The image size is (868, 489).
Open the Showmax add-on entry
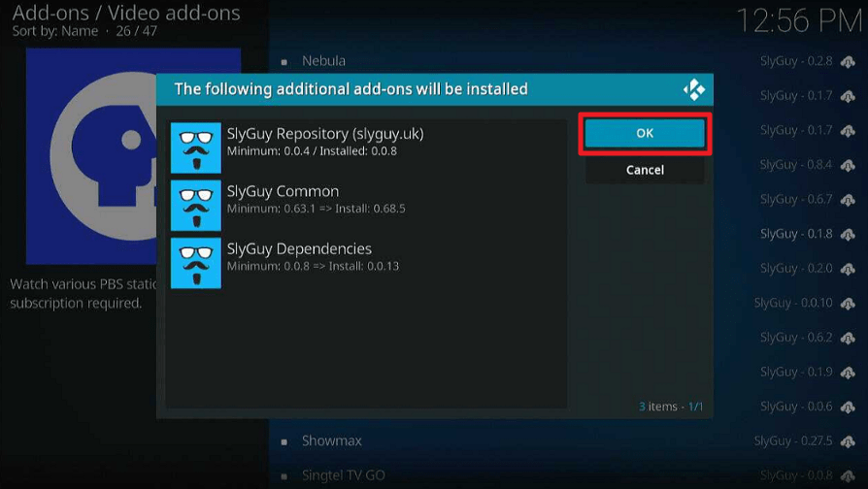[332, 440]
